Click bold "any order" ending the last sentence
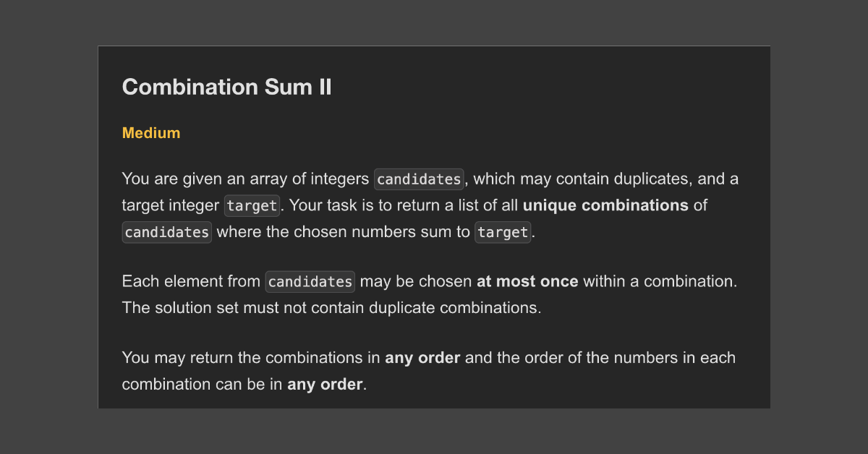 (325, 385)
